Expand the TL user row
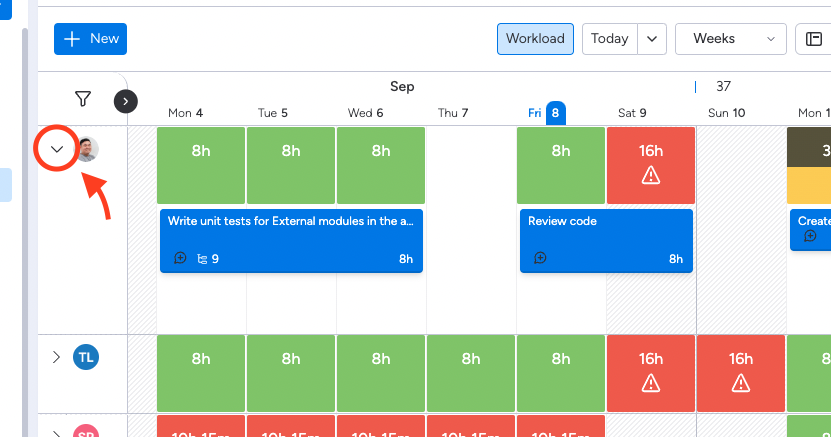Image resolution: width=831 pixels, height=437 pixels. pyautogui.click(x=57, y=357)
